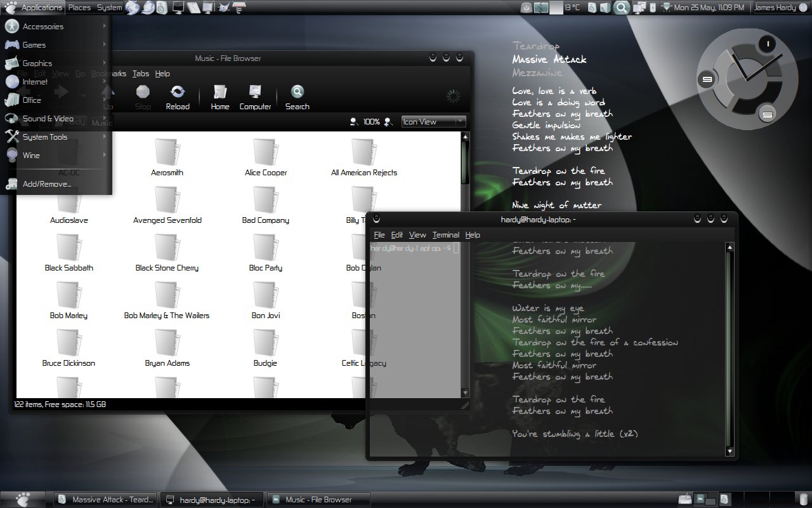Click the monitor launcher icon in top panel
This screenshot has height=508, width=812.
click(x=178, y=8)
